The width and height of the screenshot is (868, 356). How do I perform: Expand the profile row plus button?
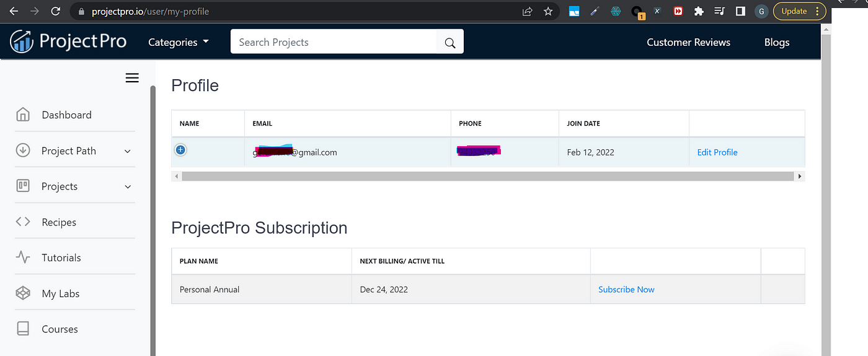point(180,150)
